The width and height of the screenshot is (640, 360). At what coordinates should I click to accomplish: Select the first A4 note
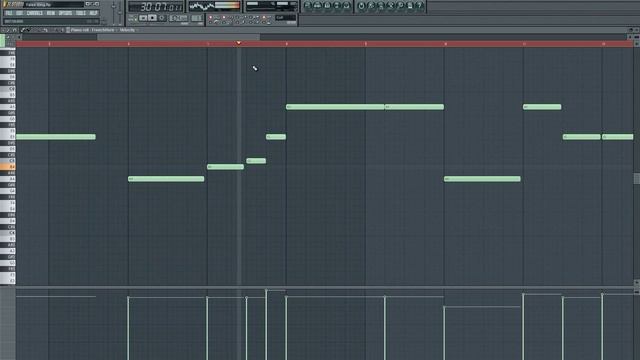(166, 179)
